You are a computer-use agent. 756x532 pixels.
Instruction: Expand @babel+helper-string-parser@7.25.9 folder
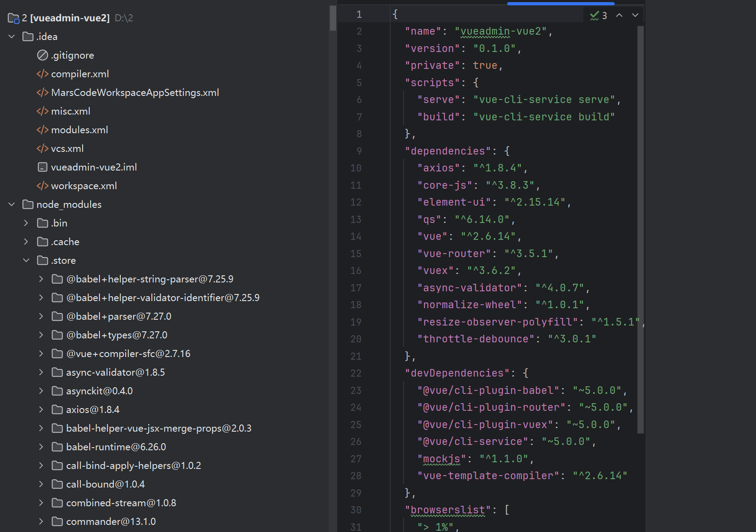41,279
